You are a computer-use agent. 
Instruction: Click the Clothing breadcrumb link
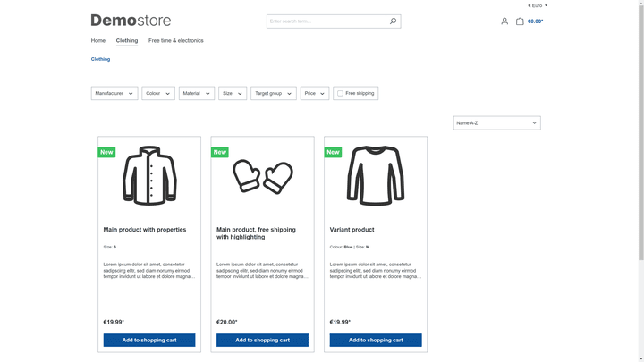point(100,59)
